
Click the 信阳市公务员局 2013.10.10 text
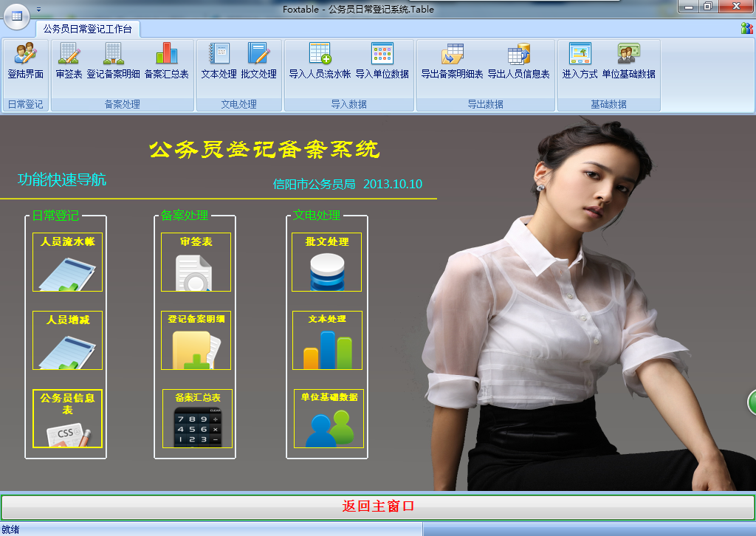[348, 184]
